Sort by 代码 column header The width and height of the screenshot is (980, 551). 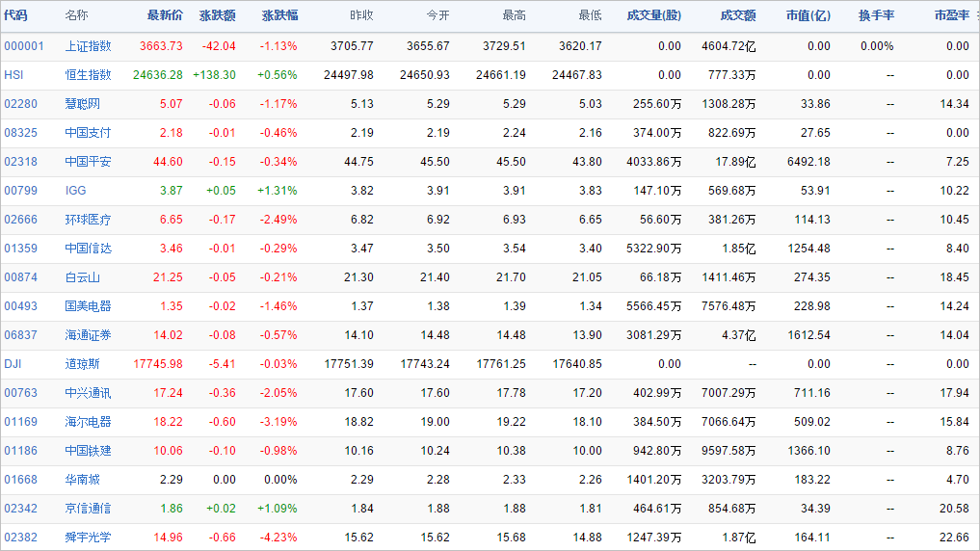(x=15, y=15)
